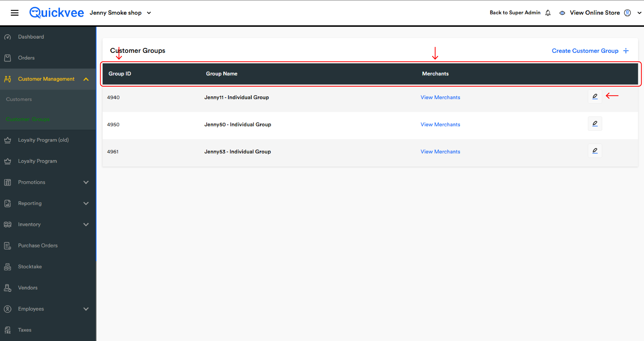Click the Promotions icon in sidebar

point(7,182)
